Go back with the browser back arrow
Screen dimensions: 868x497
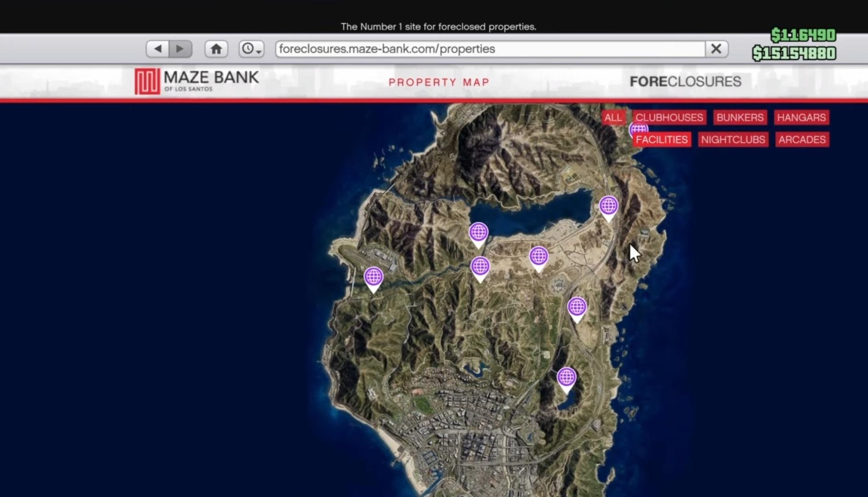click(158, 48)
